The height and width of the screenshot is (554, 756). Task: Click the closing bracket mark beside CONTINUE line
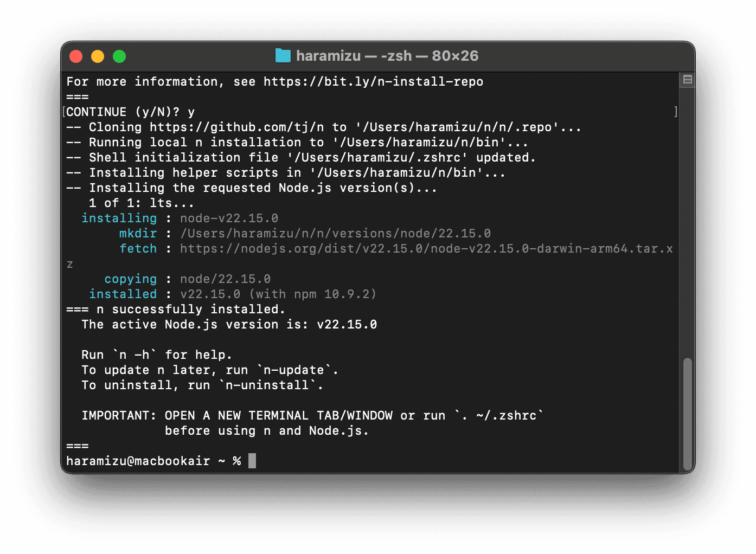point(675,112)
